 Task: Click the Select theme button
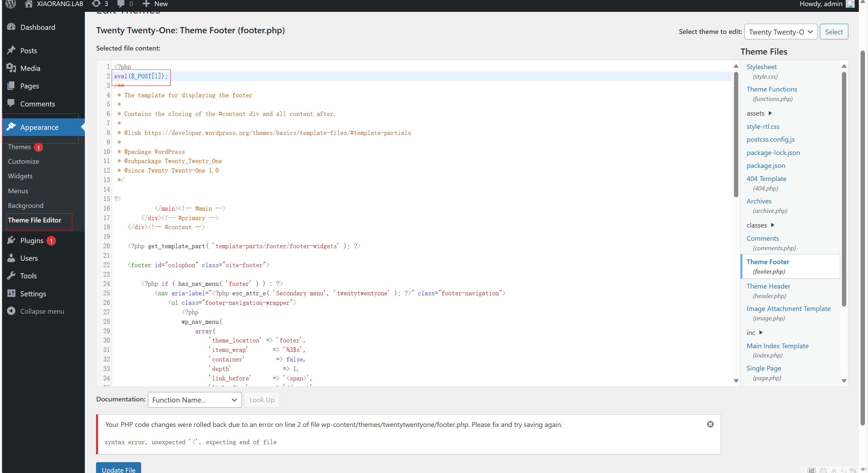click(834, 32)
